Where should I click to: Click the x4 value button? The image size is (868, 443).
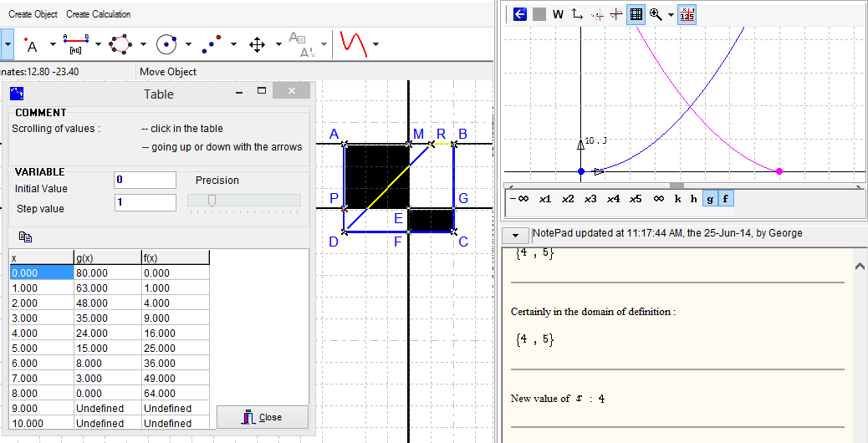[x=613, y=199]
